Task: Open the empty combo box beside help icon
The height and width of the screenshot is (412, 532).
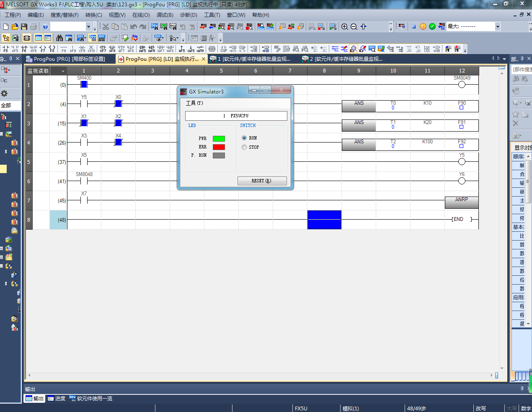Action: (88, 26)
